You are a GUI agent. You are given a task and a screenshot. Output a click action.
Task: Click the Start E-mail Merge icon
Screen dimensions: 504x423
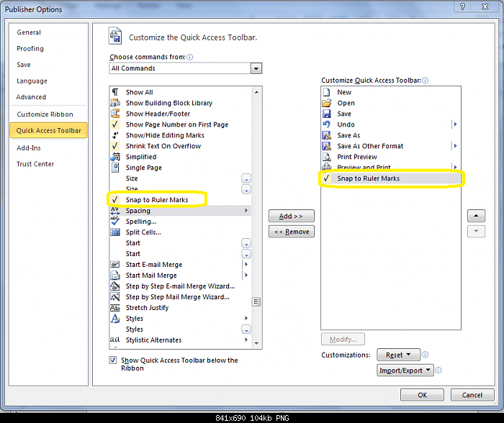coord(115,264)
